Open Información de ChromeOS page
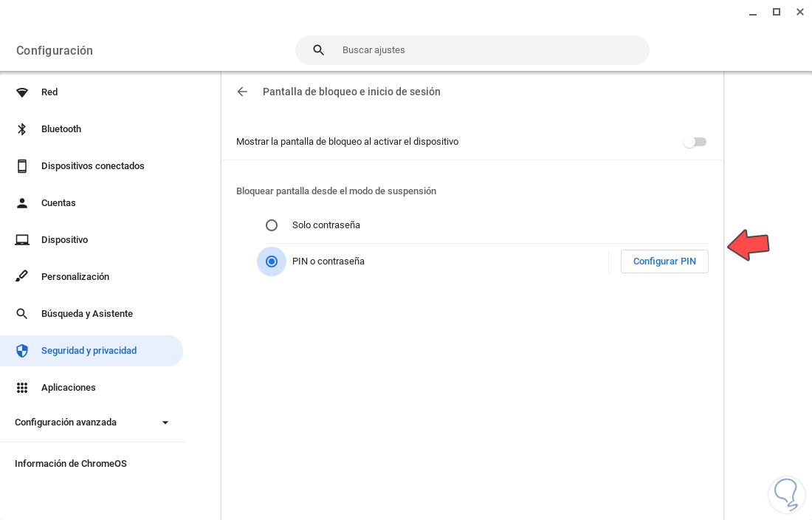The height and width of the screenshot is (520, 812). click(x=71, y=464)
